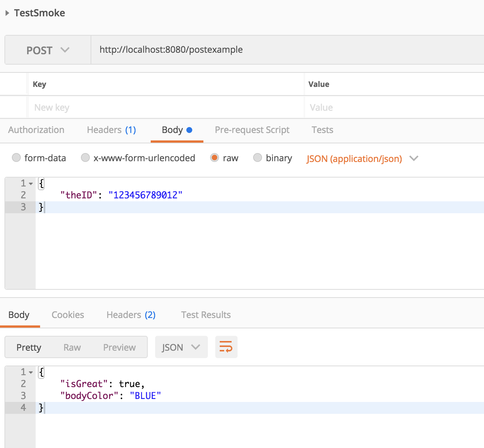Expand the TestSmoke request description triangle
Image resolution: width=484 pixels, height=448 pixels.
pos(7,13)
